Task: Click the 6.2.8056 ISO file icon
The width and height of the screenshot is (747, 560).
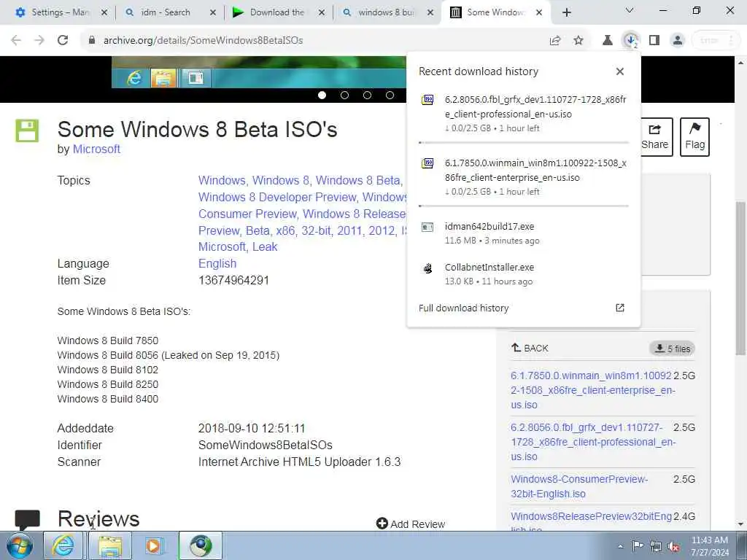Action: tap(427, 100)
